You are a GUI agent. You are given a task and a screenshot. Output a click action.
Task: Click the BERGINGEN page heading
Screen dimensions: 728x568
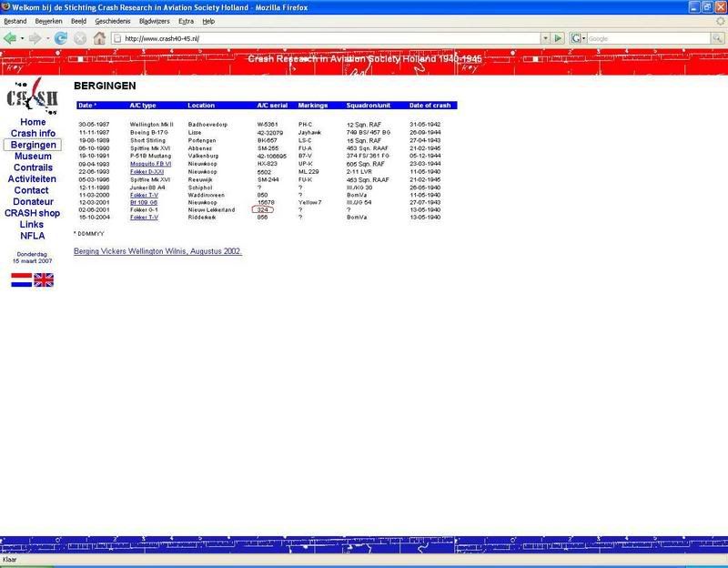105,86
